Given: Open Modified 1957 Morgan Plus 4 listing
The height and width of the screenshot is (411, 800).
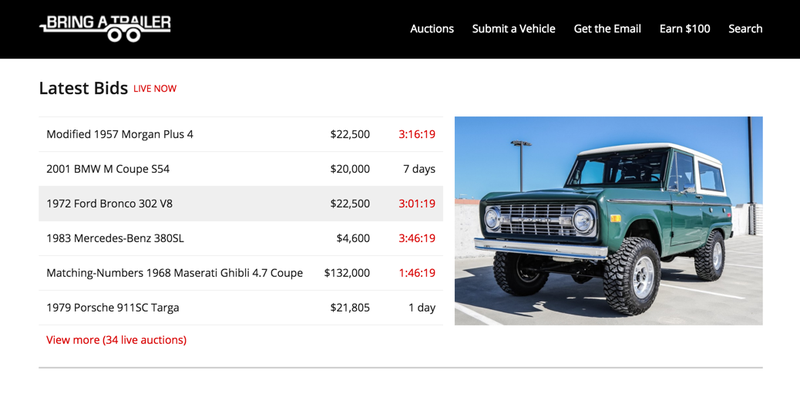Looking at the screenshot, I should (x=120, y=134).
